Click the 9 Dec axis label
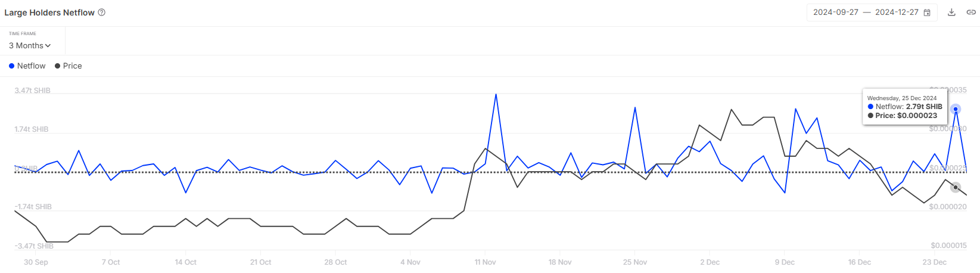980x273 pixels. pos(785,262)
